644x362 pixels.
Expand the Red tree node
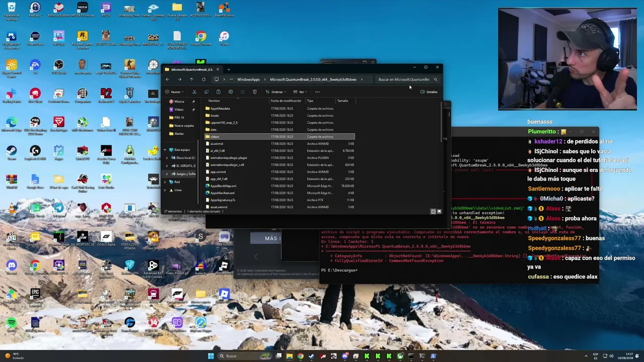click(x=165, y=182)
